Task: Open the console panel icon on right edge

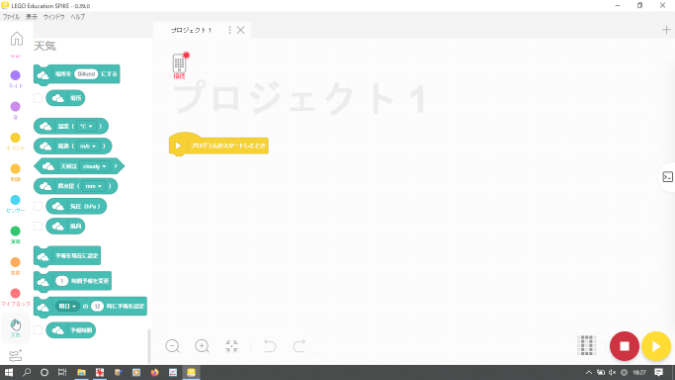Action: click(667, 177)
